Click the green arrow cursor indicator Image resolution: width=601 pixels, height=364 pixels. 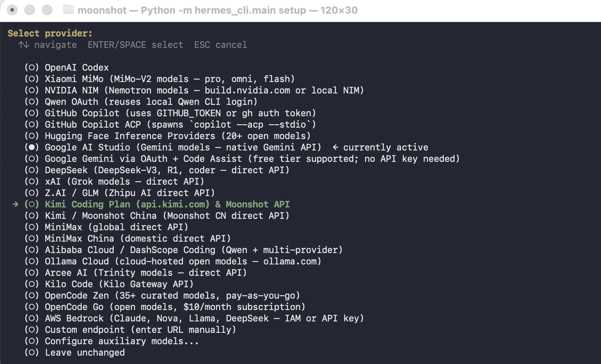(x=15, y=204)
